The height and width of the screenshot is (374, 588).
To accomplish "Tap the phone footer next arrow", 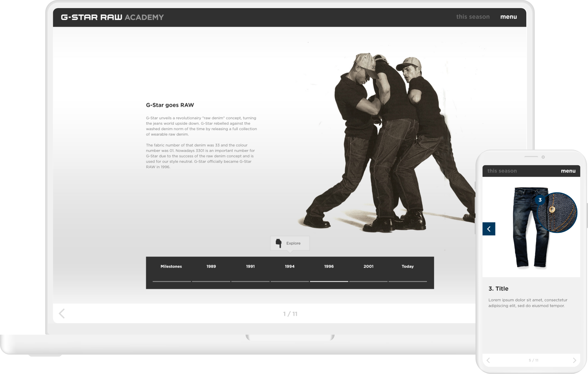I will pyautogui.click(x=575, y=360).
